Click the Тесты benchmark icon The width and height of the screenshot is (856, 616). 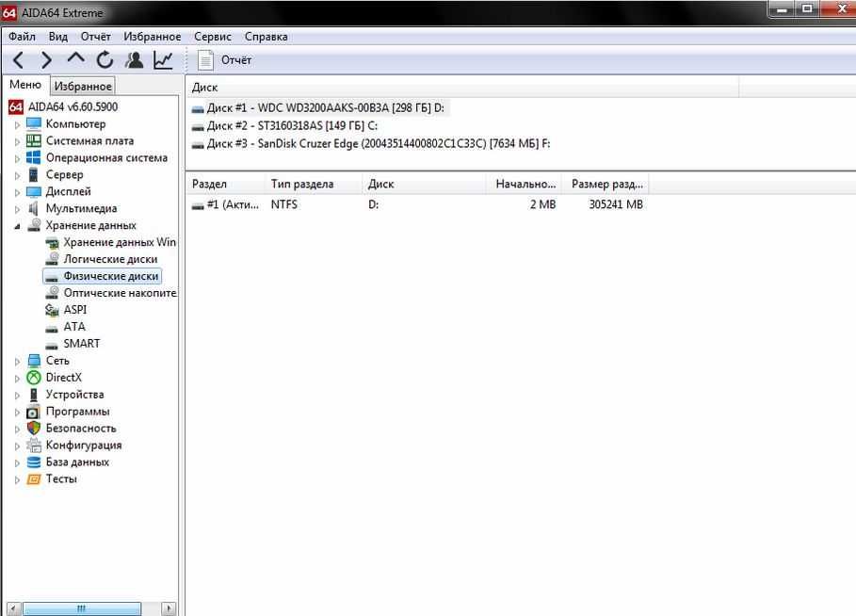click(34, 479)
